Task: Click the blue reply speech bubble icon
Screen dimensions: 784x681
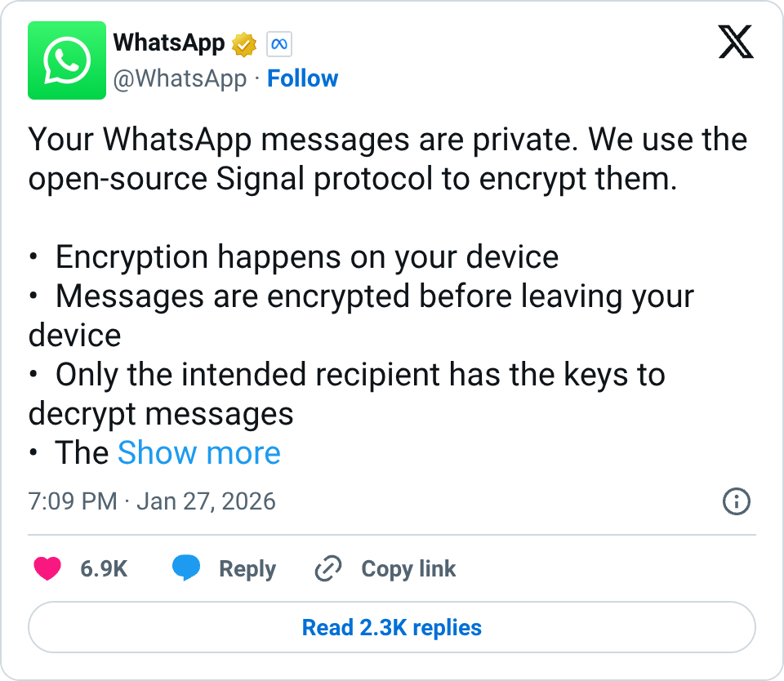Action: tap(186, 568)
